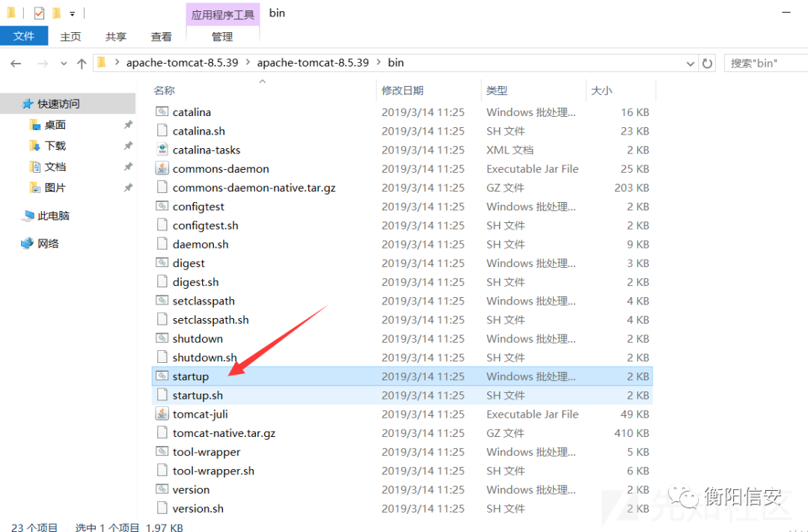Open the 文件 menu tab
This screenshot has height=532, width=808.
click(x=24, y=36)
